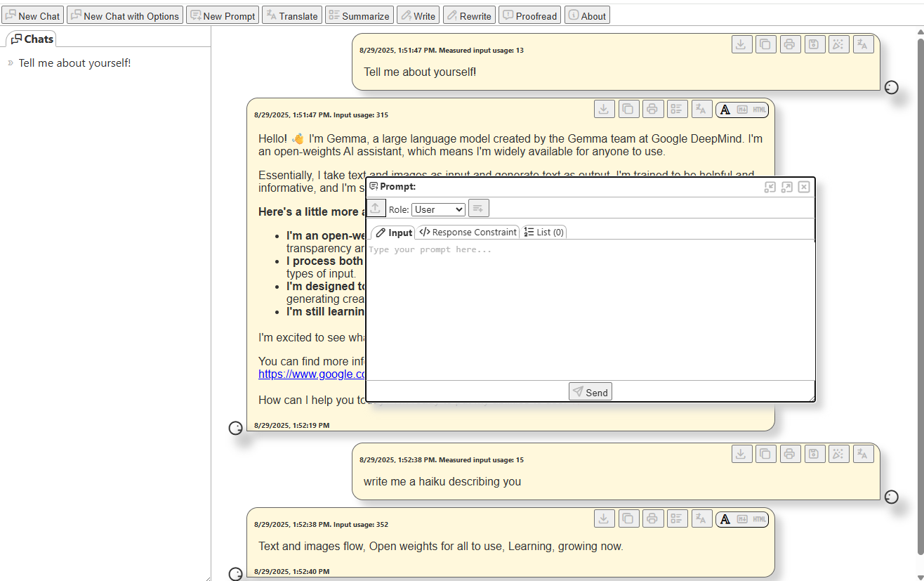Image resolution: width=924 pixels, height=581 pixels.
Task: Click translate icon on Gemma intro response
Action: [701, 109]
